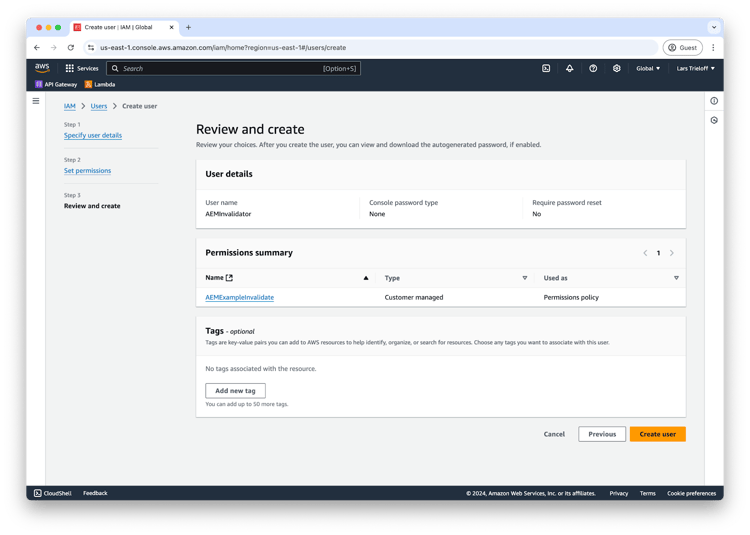
Task: Expand the Global region dropdown
Action: coord(648,68)
